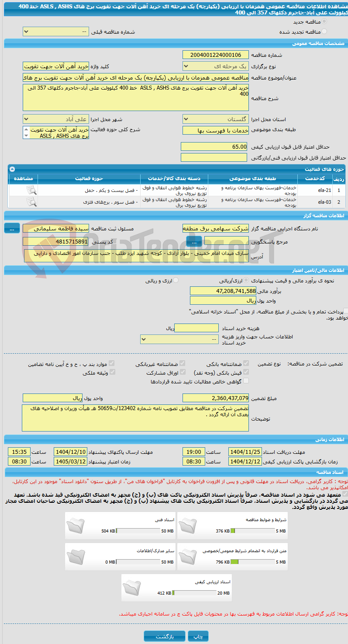
Task: Click the empty حداقل امتیاز فنی/بازرگانی field
Action: pyautogui.click(x=214, y=157)
